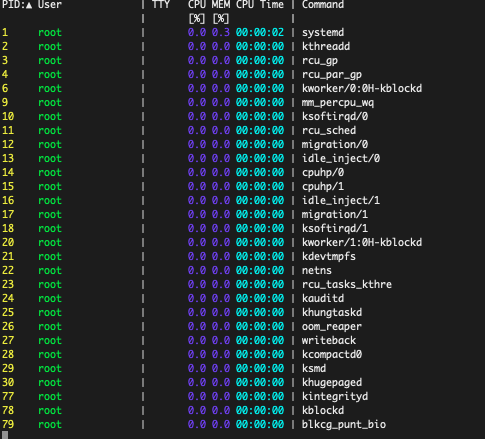Click the CPU [%] column header
This screenshot has height=439, width=485.
pyautogui.click(x=197, y=12)
